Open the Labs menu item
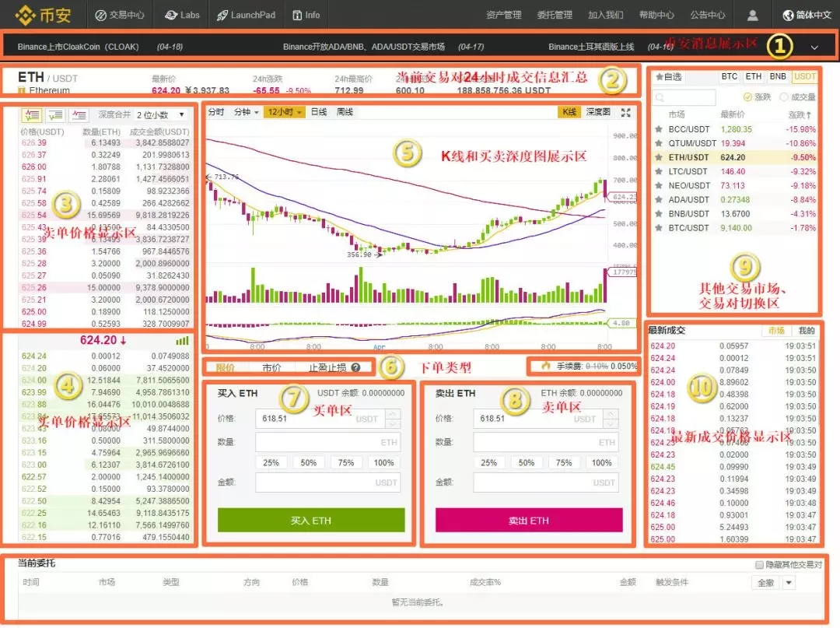The width and height of the screenshot is (840, 628). pos(182,15)
